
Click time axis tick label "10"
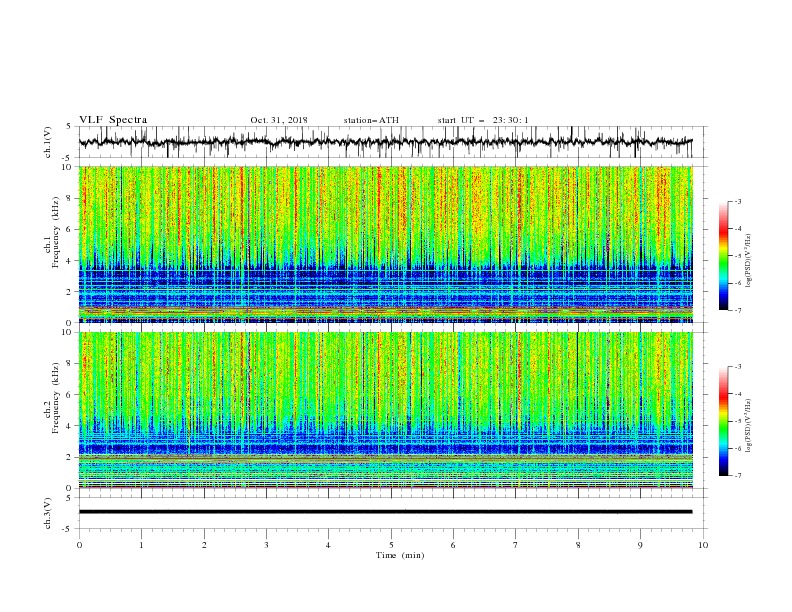[703, 545]
